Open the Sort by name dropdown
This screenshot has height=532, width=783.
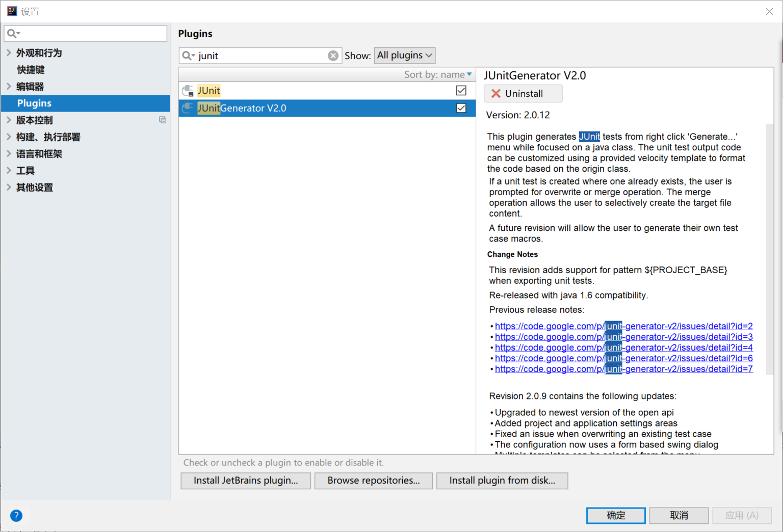pyautogui.click(x=438, y=74)
